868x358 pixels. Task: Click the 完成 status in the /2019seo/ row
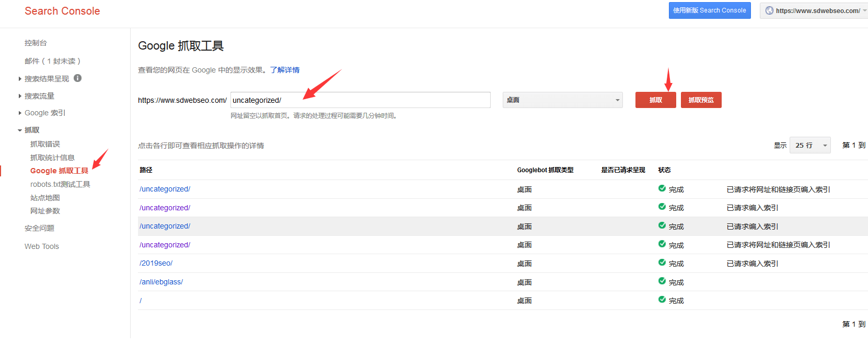click(676, 264)
